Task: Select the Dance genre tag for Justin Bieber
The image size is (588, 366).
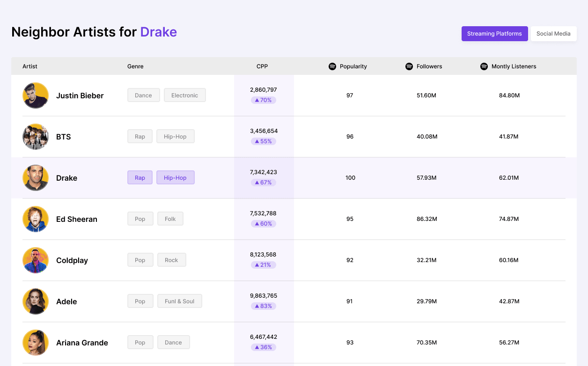Action: click(x=143, y=95)
